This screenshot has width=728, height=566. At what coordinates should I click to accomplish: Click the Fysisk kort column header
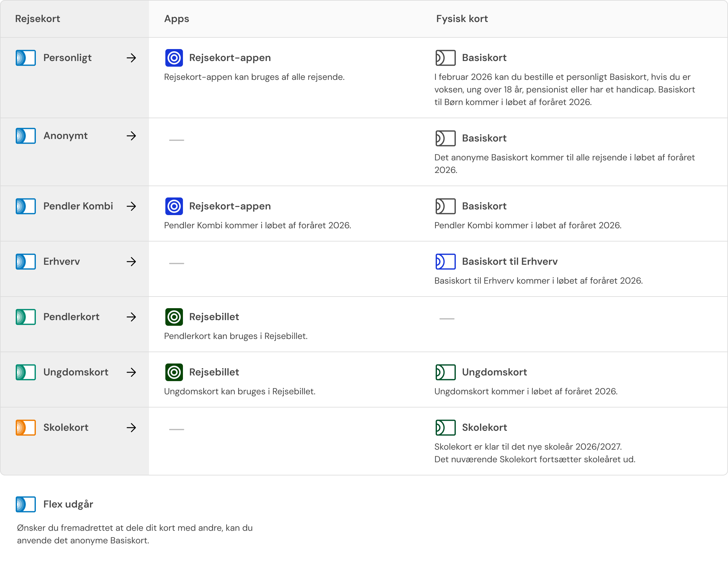[462, 19]
